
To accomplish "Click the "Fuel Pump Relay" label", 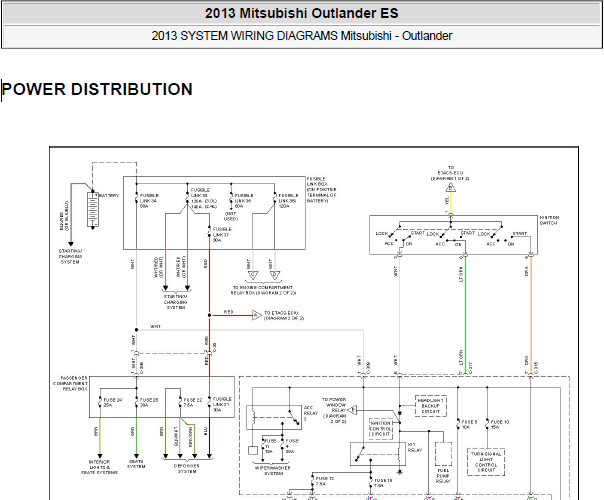I will (443, 476).
